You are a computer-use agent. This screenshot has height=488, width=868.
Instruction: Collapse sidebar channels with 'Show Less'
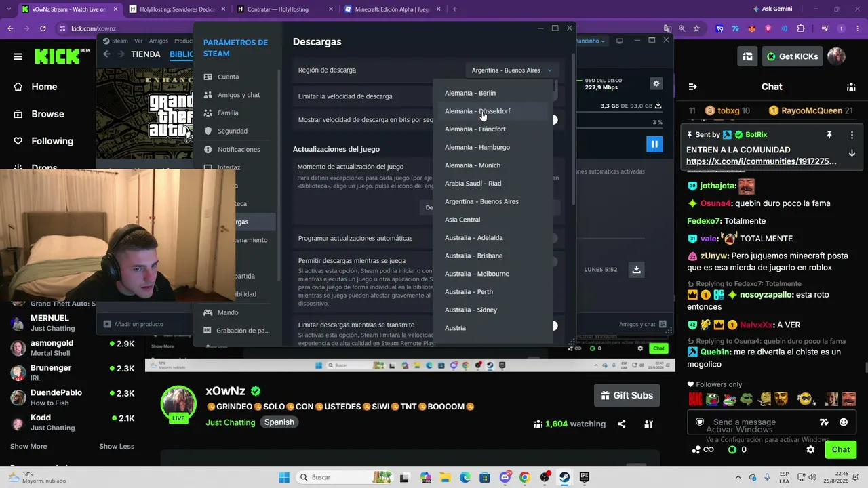[x=117, y=446]
